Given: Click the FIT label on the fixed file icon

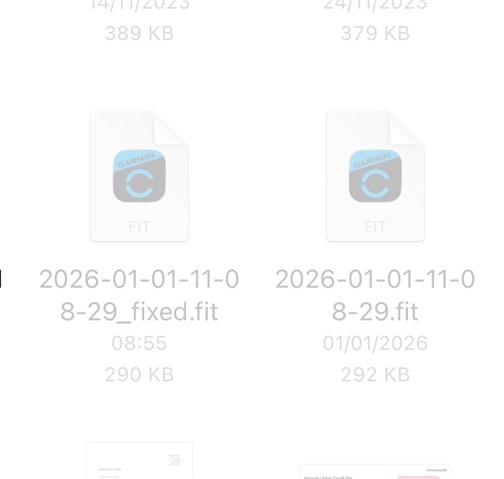Looking at the screenshot, I should click(139, 227).
